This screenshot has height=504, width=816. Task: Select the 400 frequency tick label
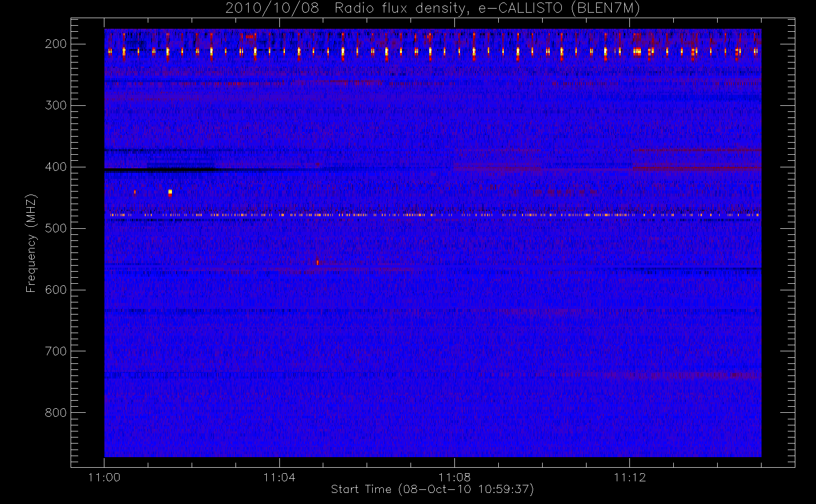click(x=56, y=167)
